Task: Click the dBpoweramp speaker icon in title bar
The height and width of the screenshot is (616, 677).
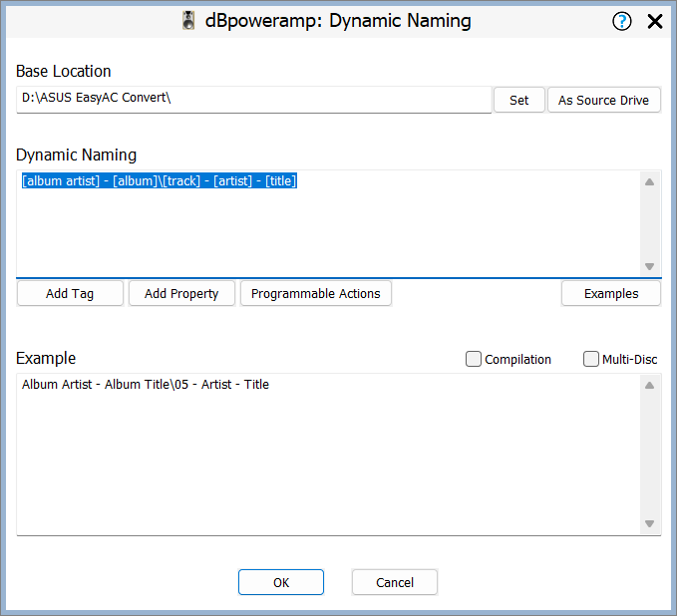Action: coord(188,21)
